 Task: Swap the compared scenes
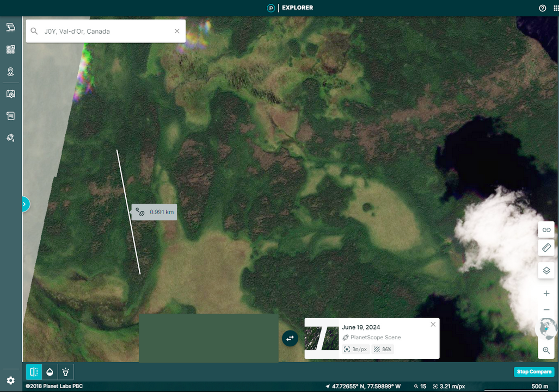[290, 338]
